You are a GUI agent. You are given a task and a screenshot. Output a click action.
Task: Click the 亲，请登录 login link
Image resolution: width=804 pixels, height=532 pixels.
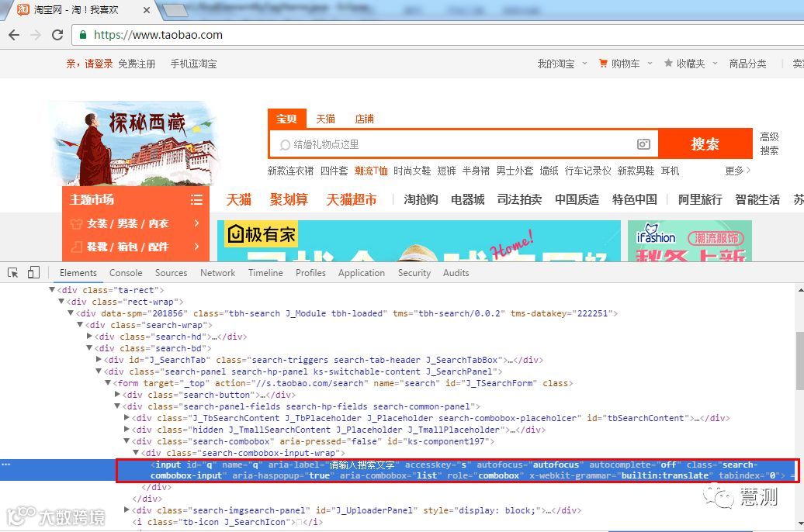click(x=89, y=64)
